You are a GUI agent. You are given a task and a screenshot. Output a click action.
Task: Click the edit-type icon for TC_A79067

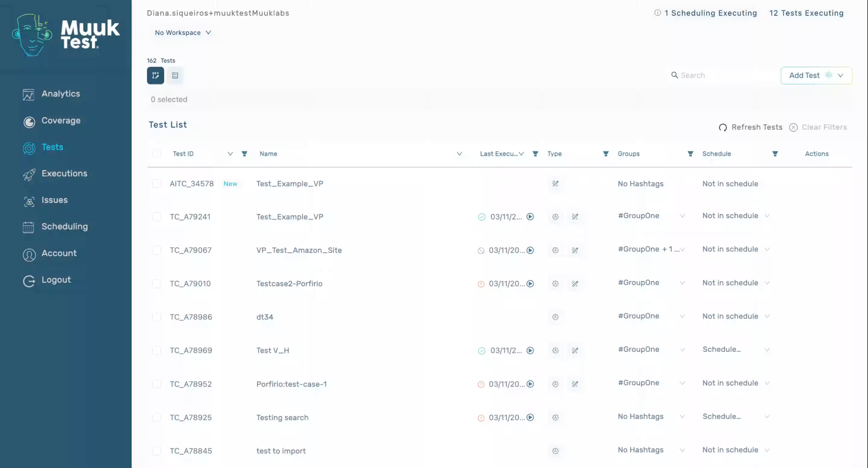pos(575,250)
